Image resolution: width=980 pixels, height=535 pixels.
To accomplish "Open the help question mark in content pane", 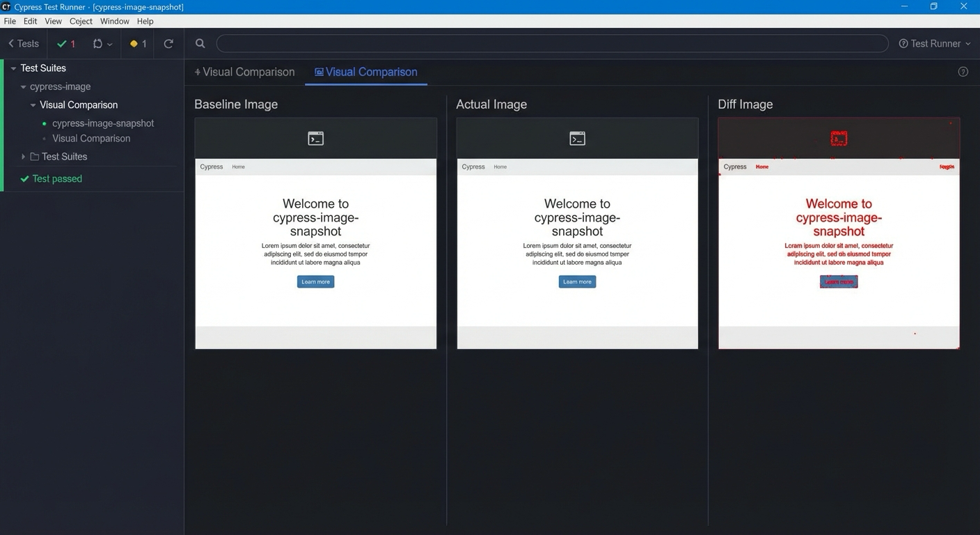I will click(x=963, y=71).
